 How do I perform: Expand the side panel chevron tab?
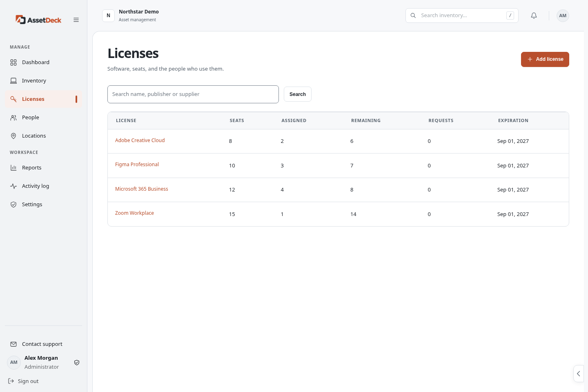(579, 374)
